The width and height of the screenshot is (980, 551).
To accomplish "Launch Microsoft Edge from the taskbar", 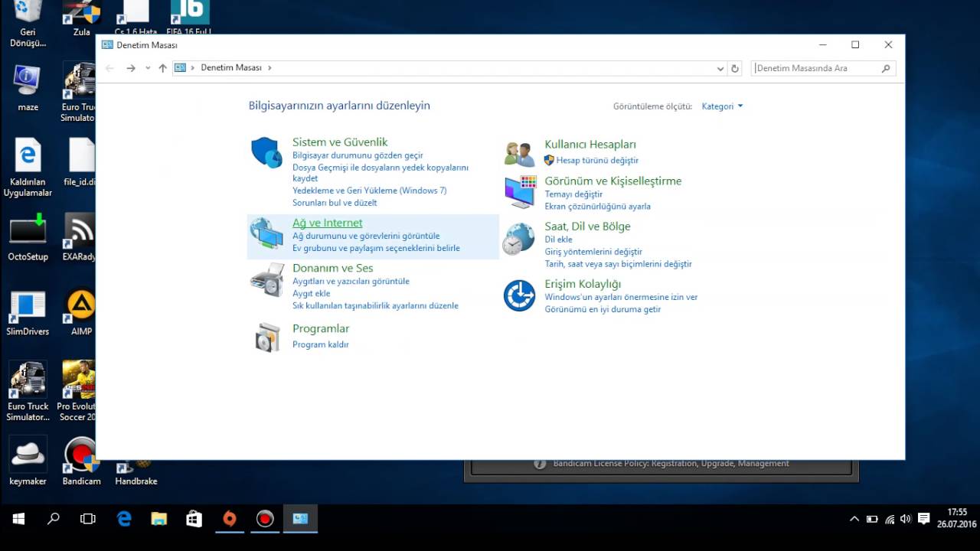I will coord(124,519).
